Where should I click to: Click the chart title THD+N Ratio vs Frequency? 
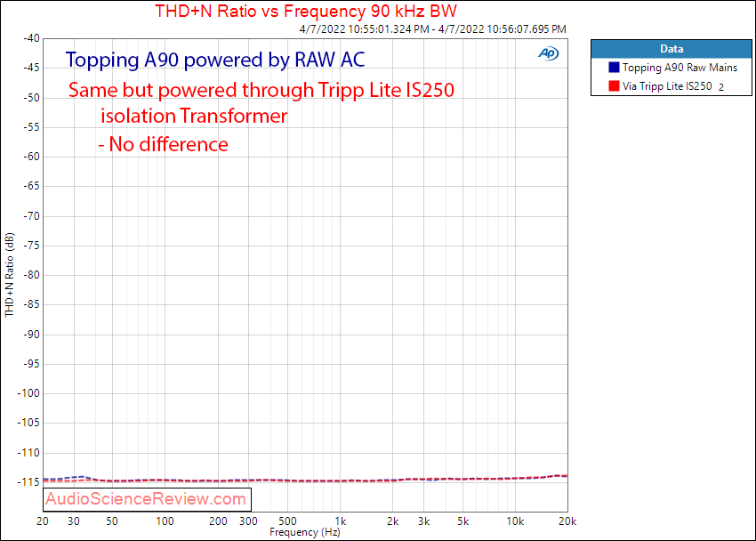(306, 11)
